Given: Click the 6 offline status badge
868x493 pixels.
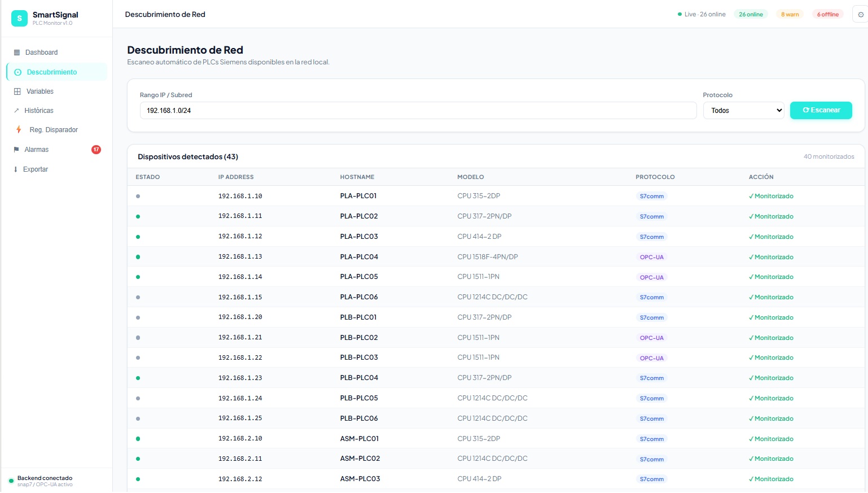Looking at the screenshot, I should tap(828, 15).
